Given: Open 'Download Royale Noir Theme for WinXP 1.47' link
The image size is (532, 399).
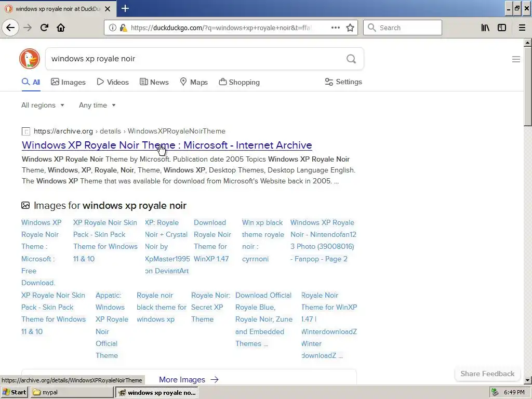Looking at the screenshot, I should [x=212, y=241].
